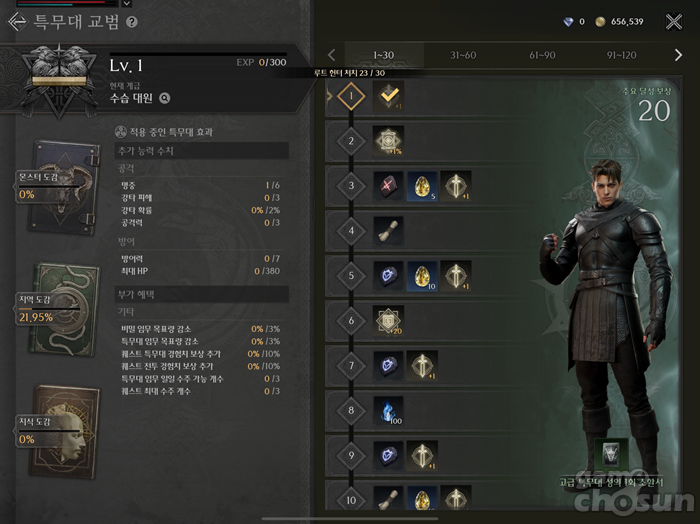Switch to the 61~90 tab

pos(542,55)
